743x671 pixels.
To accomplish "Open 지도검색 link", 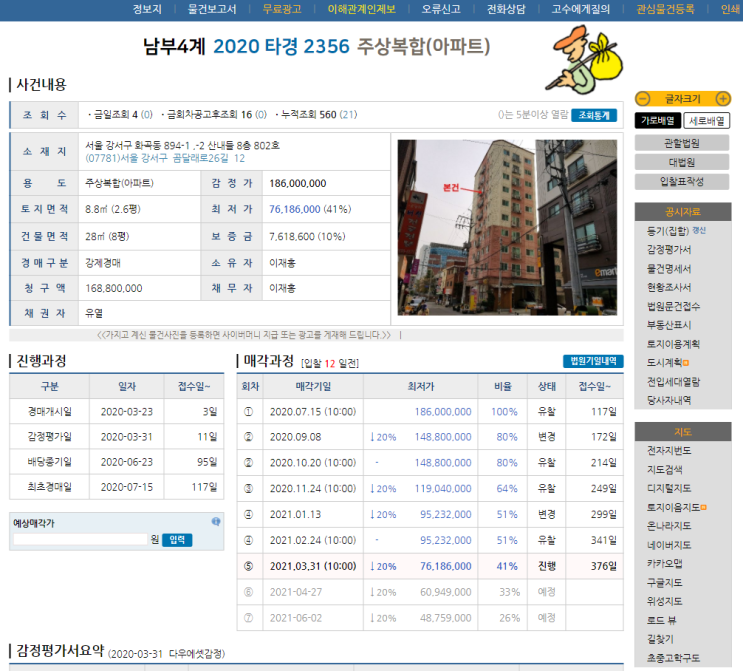I will (x=665, y=469).
